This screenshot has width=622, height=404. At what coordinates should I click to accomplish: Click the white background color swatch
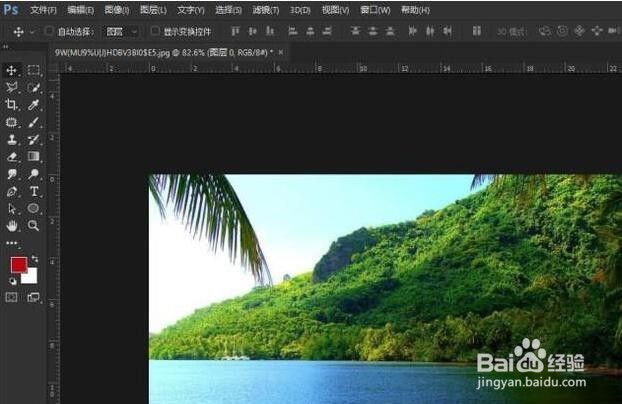click(x=32, y=277)
